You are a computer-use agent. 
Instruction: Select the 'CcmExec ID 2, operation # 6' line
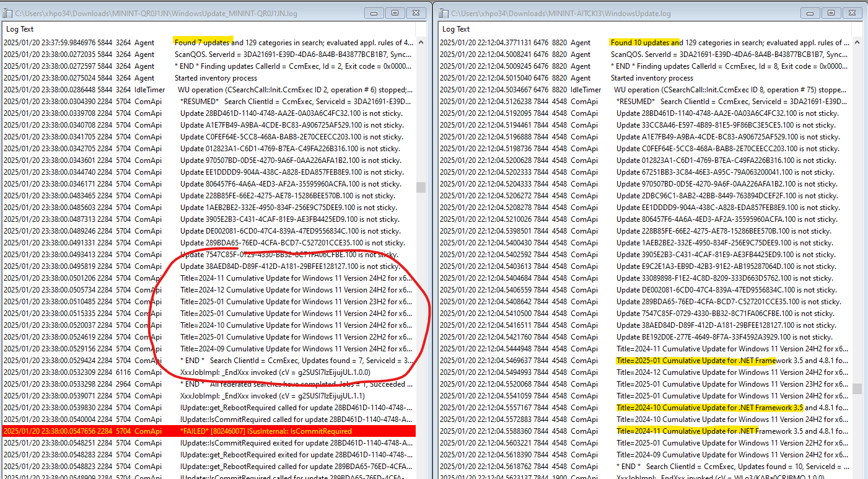point(209,90)
